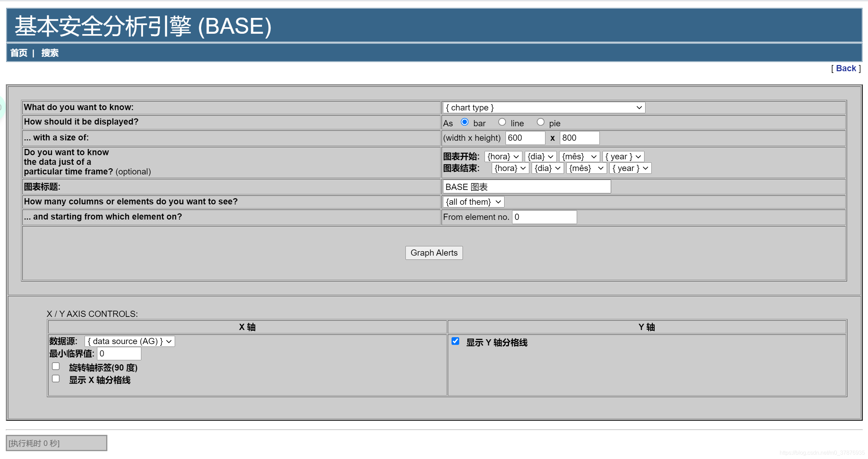Enable rotate axis labels 90 degrees checkbox
868x459 pixels.
[56, 366]
